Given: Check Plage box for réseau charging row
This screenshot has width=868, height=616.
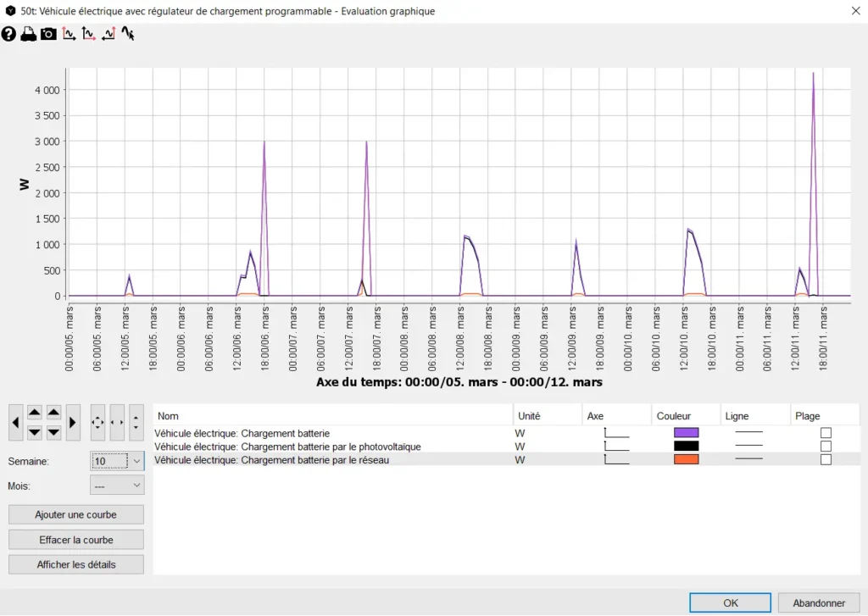Looking at the screenshot, I should pyautogui.click(x=826, y=460).
